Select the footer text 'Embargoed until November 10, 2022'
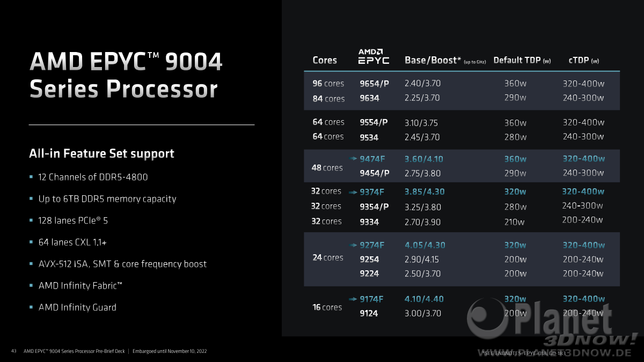Screen dimensions: 644x362 pos(170,351)
